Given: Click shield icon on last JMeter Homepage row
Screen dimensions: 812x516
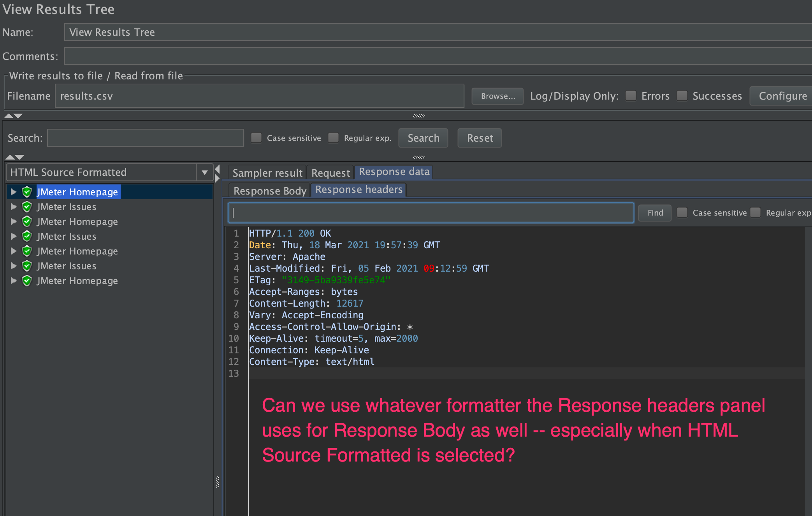Looking at the screenshot, I should click(x=27, y=281).
